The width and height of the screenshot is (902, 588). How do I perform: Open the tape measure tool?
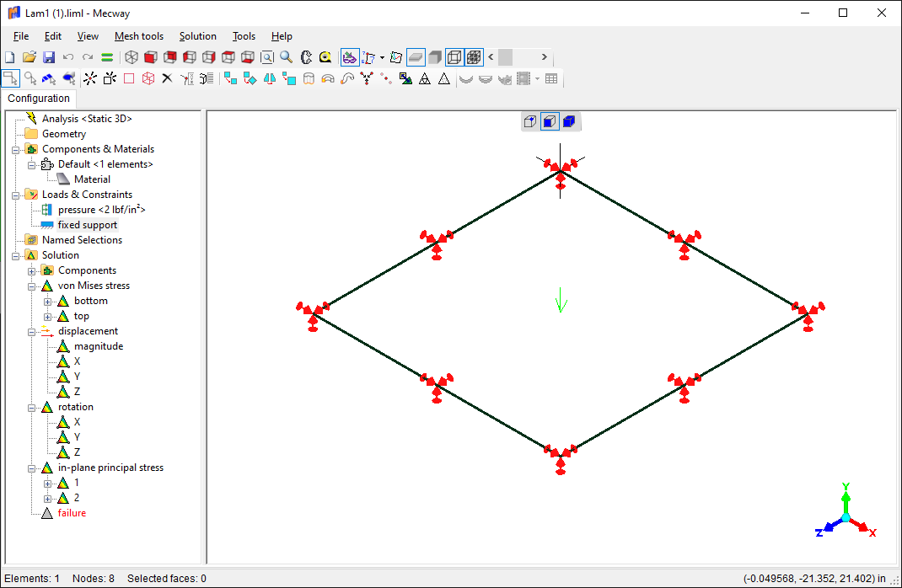point(325,57)
